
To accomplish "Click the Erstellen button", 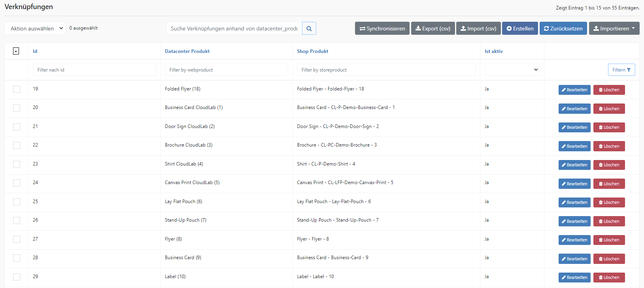I will coord(520,28).
